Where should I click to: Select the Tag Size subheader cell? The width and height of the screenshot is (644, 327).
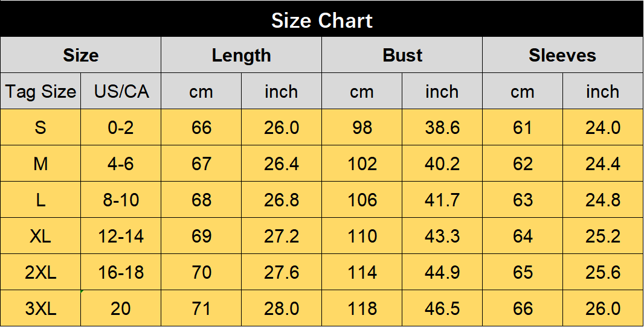tap(40, 91)
